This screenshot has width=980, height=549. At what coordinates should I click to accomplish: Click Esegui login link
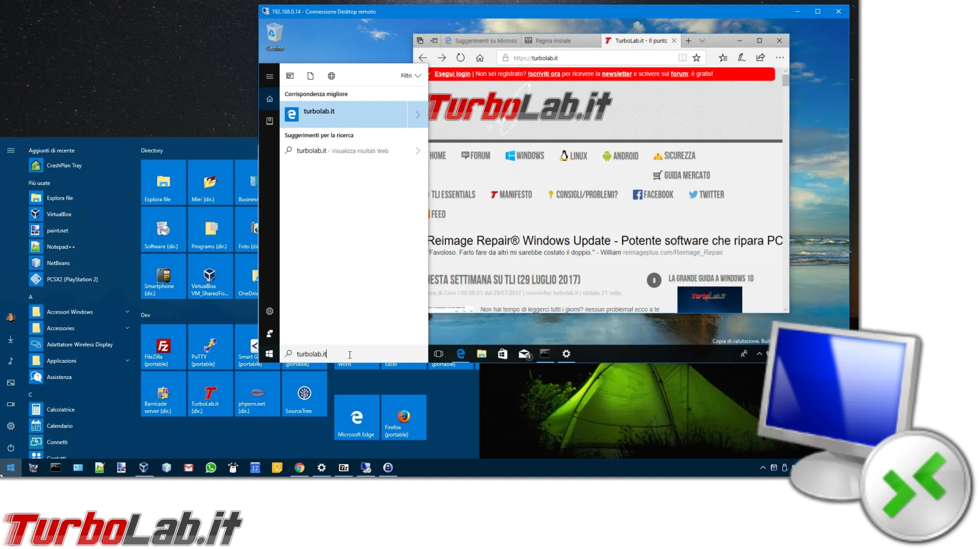tap(452, 74)
